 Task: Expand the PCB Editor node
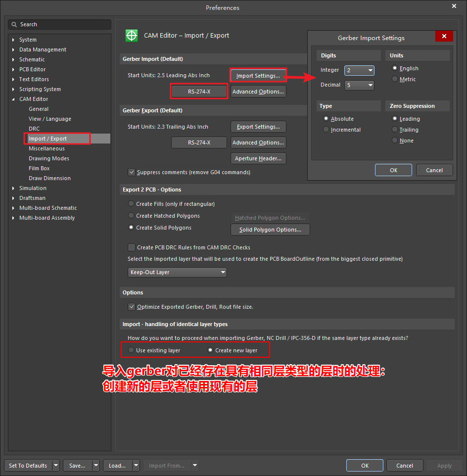pos(13,69)
